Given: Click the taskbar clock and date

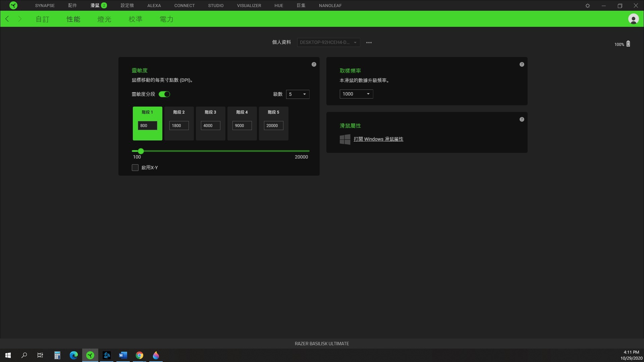Looking at the screenshot, I should [x=631, y=355].
